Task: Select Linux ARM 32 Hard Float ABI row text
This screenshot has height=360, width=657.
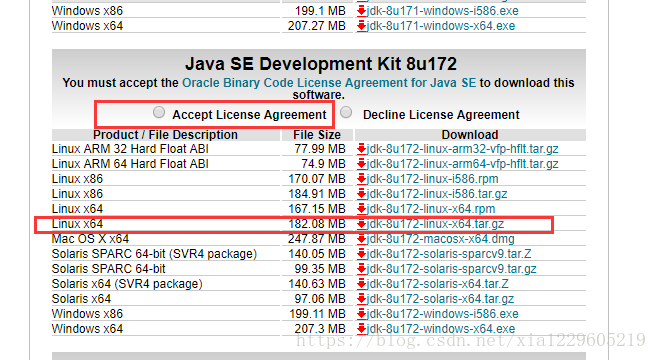Action: [130, 149]
